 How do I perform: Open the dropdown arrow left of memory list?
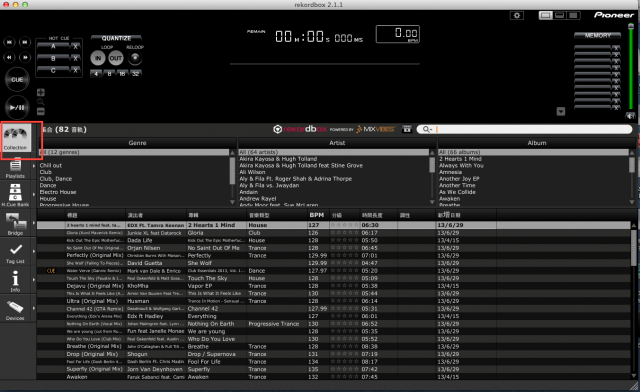pyautogui.click(x=561, y=111)
